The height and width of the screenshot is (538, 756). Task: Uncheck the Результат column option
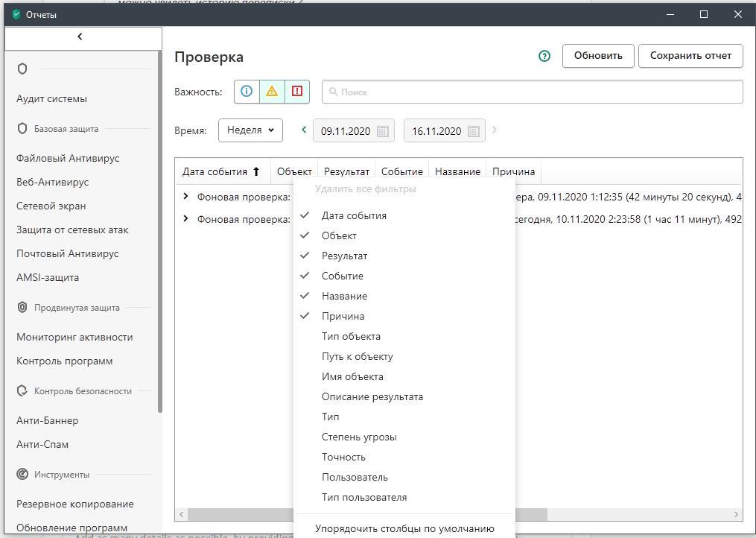pos(344,256)
